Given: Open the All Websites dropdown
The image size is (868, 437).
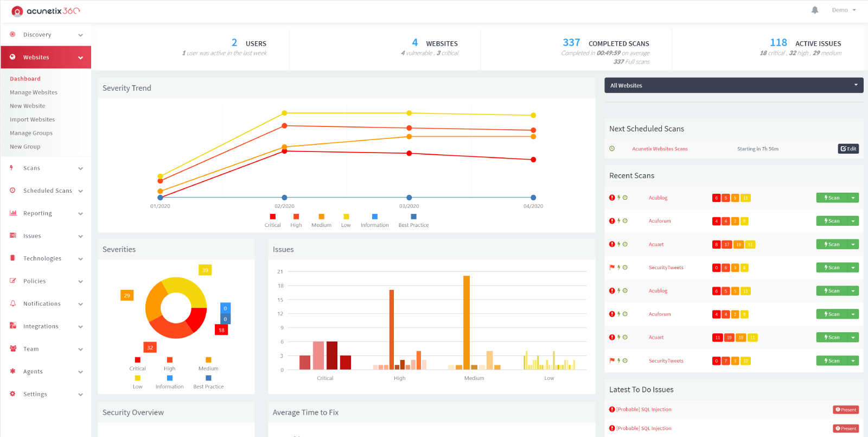Looking at the screenshot, I should coord(733,85).
